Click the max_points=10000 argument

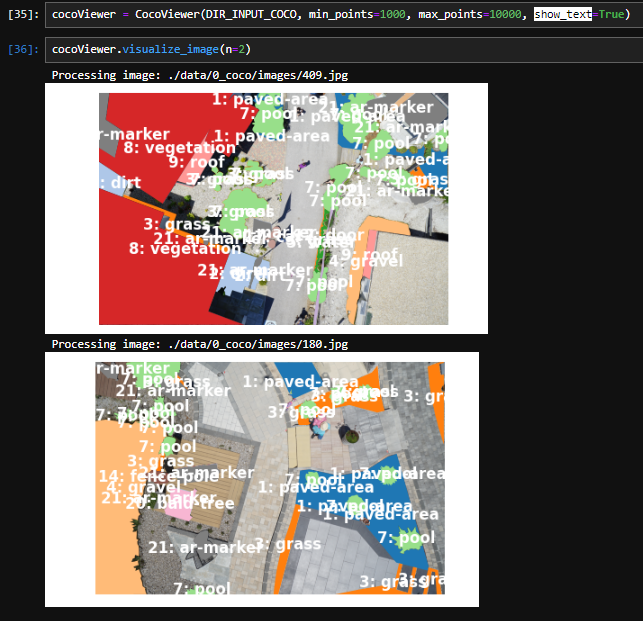tap(470, 14)
